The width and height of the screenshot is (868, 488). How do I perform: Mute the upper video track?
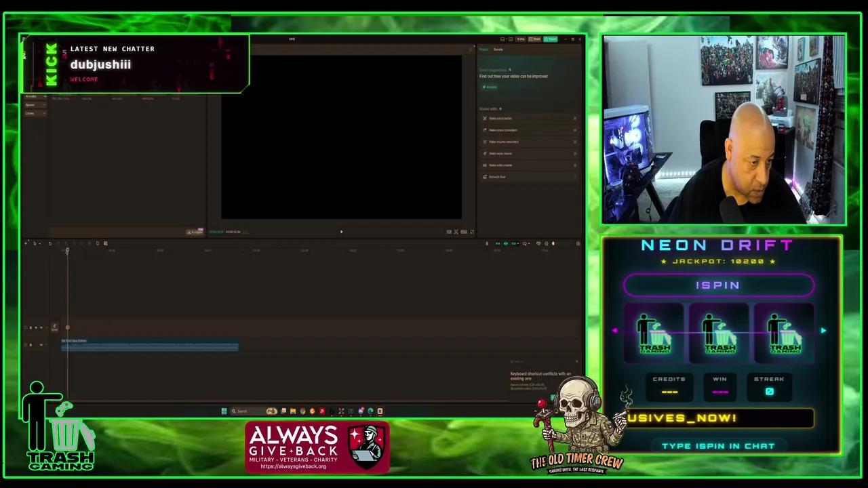pyautogui.click(x=41, y=327)
